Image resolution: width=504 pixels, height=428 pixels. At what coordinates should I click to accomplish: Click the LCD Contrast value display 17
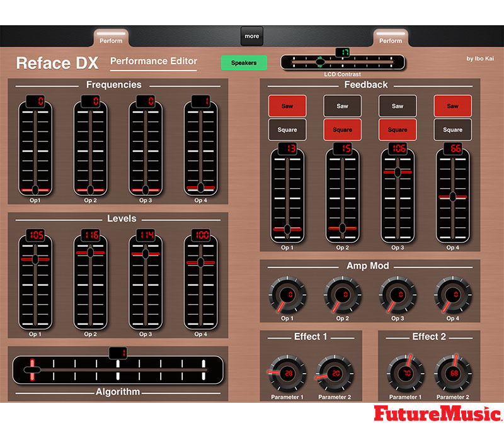343,52
